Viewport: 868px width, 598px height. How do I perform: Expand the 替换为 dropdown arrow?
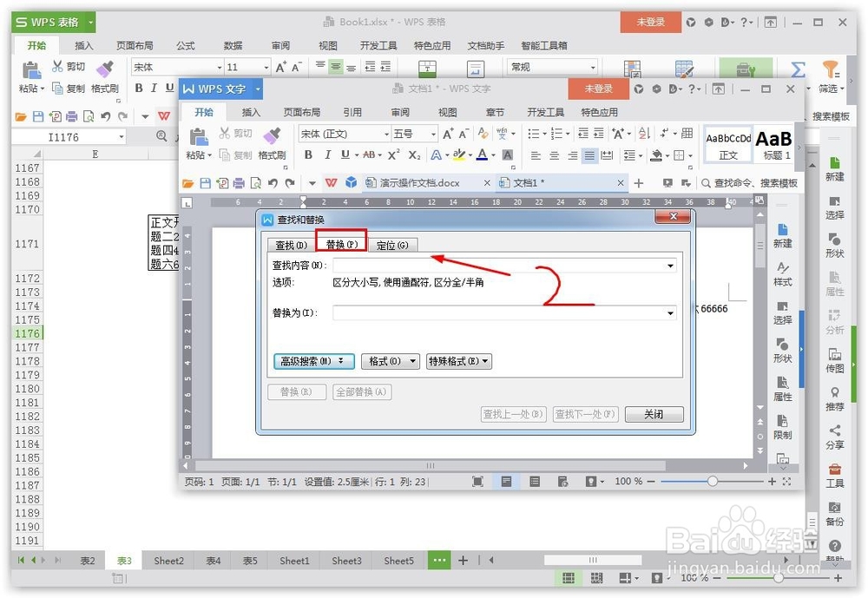pos(670,312)
